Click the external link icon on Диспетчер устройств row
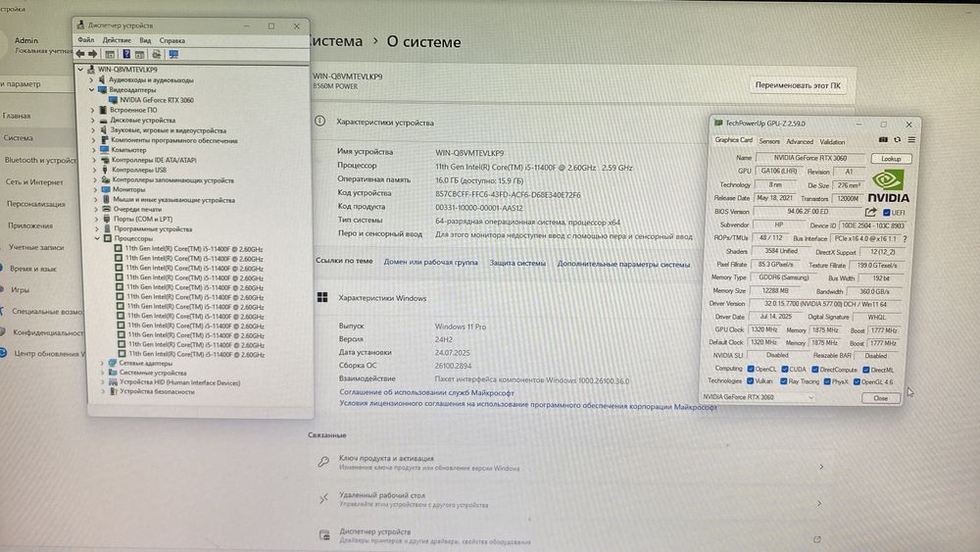Screen dimensions: 980x552 tap(817, 539)
